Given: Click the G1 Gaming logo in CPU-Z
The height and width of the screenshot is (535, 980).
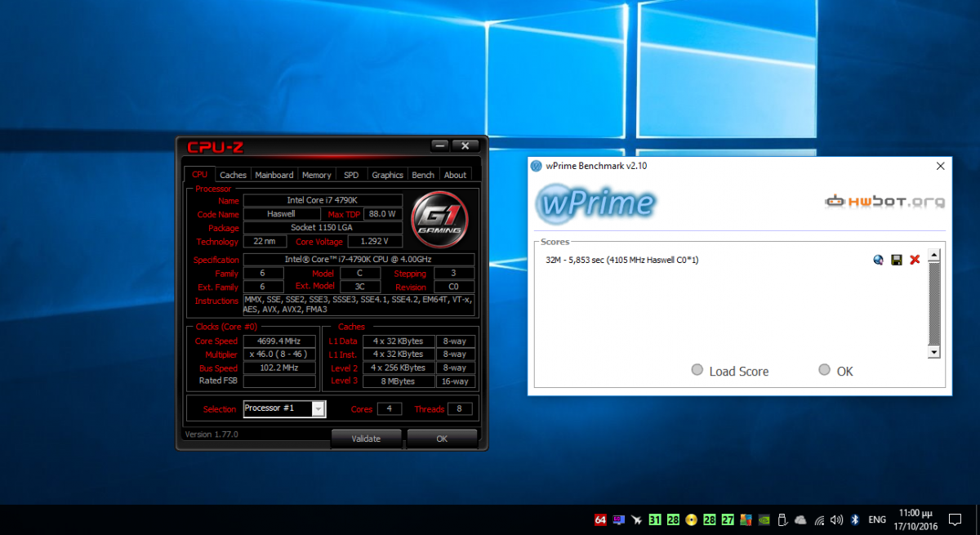Looking at the screenshot, I should point(439,218).
